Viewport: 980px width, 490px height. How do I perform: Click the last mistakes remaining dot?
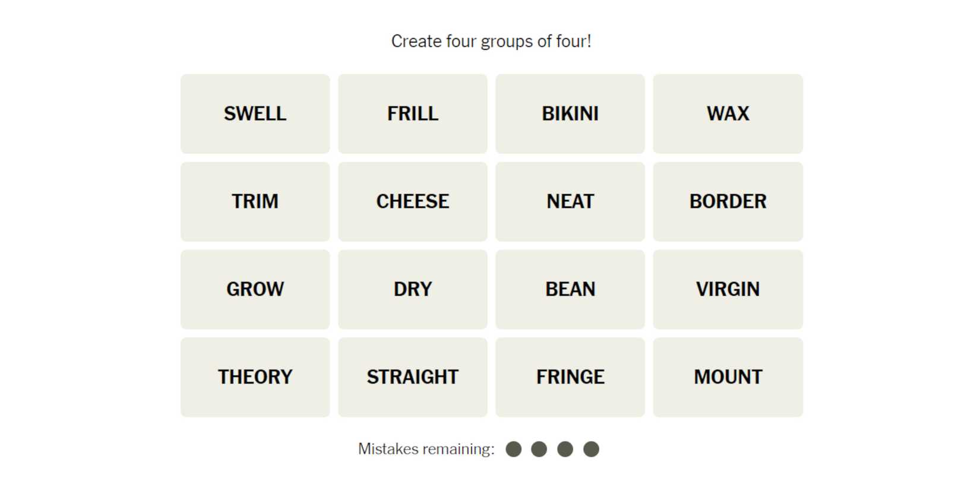click(591, 449)
